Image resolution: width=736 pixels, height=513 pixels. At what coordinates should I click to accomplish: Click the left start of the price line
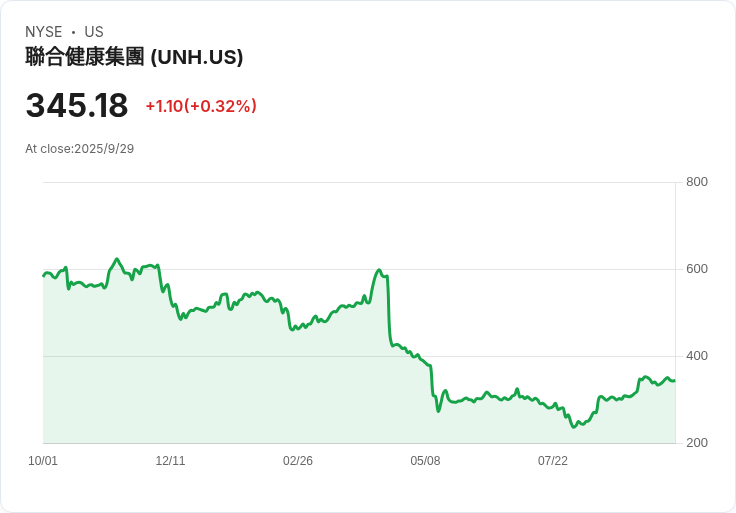pos(44,275)
